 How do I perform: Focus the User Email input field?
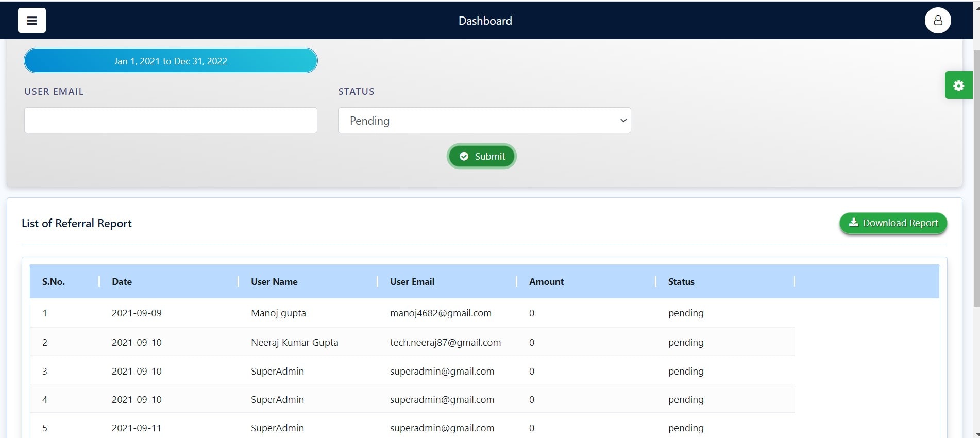(171, 120)
